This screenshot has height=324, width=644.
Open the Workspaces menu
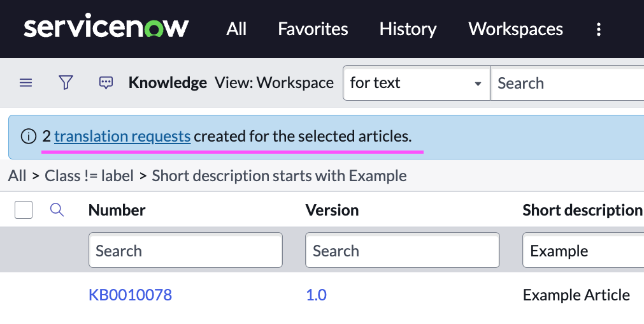click(515, 29)
